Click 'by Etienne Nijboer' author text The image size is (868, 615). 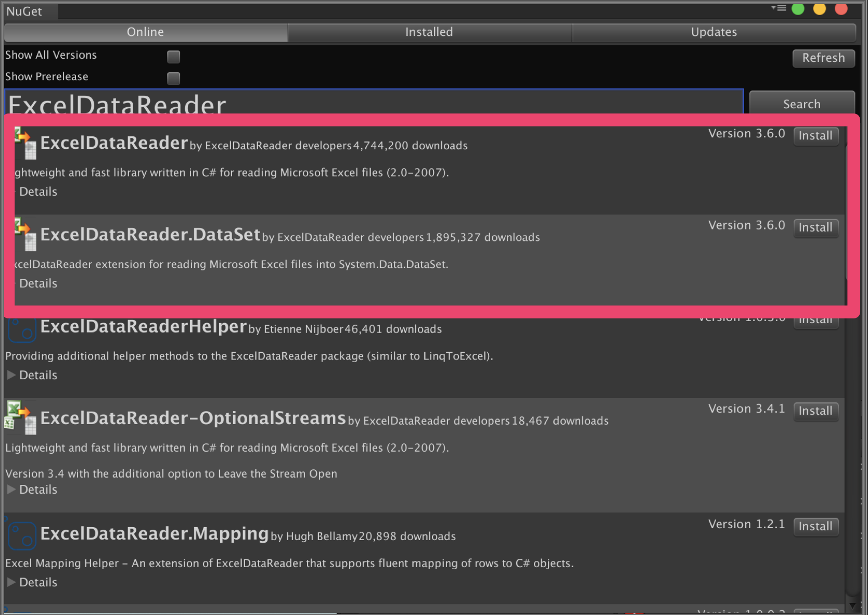tap(296, 329)
